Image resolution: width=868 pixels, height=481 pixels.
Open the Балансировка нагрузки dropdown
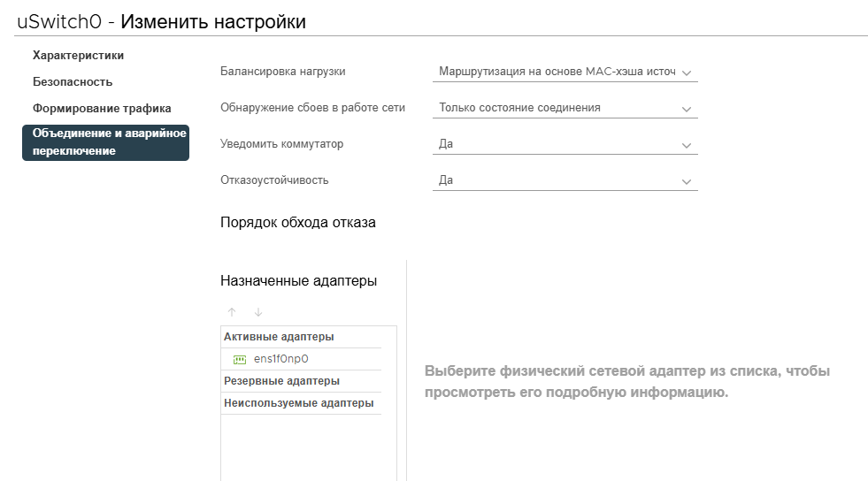[565, 72]
